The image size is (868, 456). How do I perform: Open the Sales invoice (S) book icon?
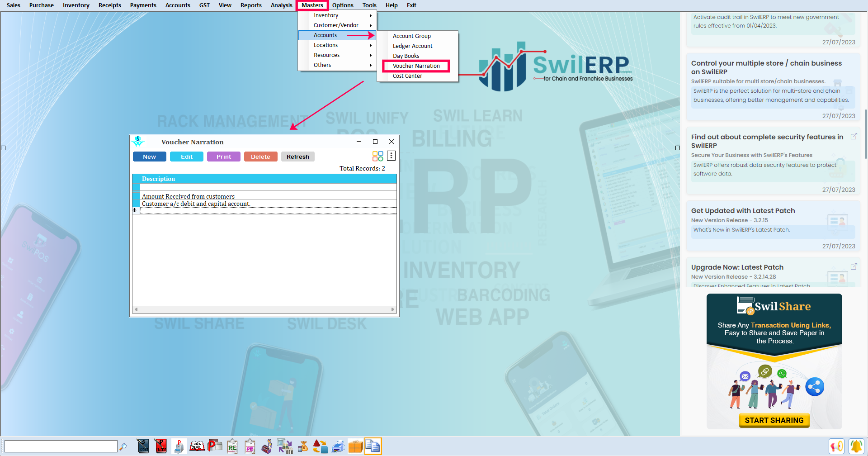coord(143,446)
